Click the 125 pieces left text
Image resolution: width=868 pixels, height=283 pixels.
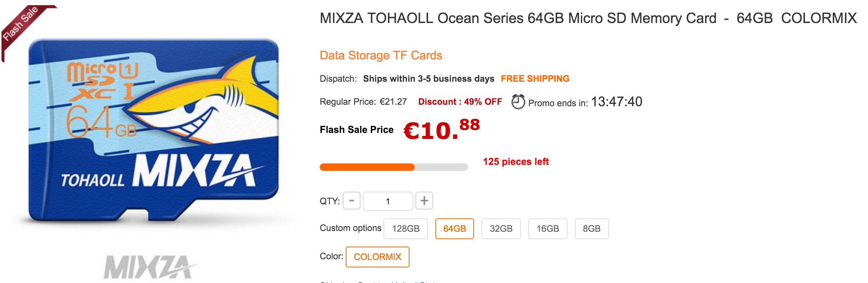point(516,162)
